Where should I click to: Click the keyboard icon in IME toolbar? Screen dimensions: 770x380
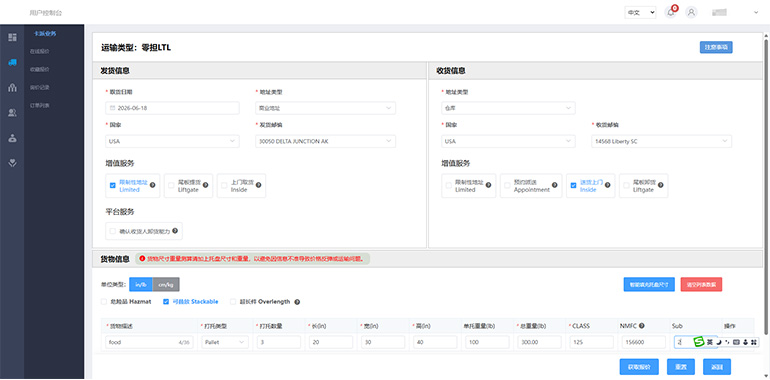736,342
